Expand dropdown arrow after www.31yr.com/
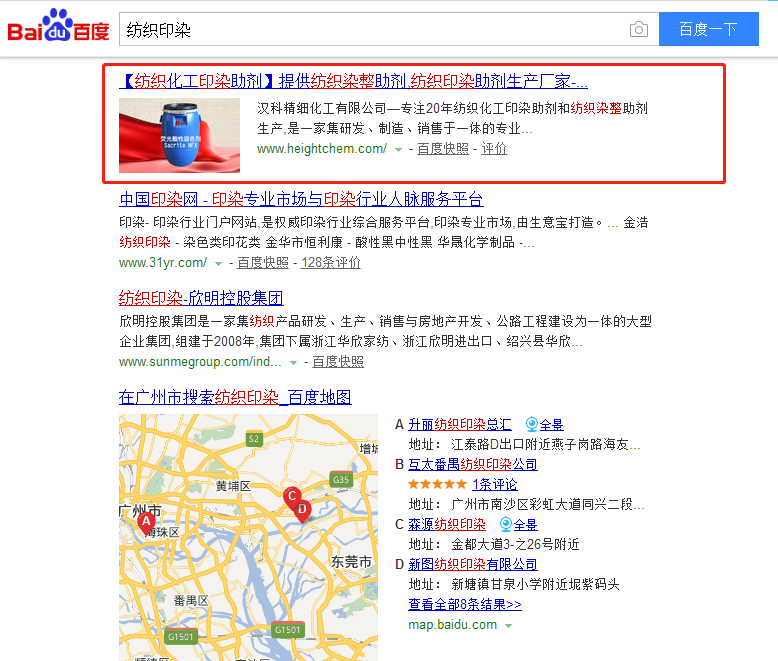This screenshot has width=778, height=661. click(x=218, y=264)
